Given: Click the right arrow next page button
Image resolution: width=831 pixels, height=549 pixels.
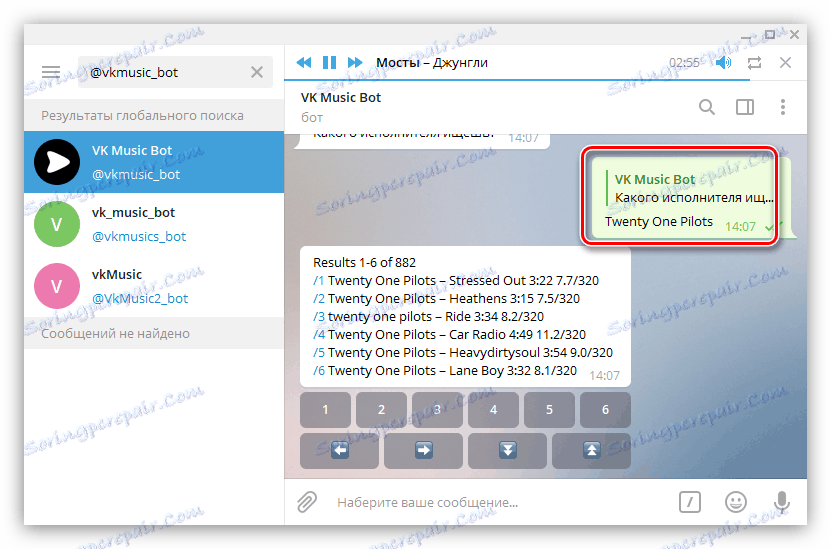Looking at the screenshot, I should coord(423,450).
